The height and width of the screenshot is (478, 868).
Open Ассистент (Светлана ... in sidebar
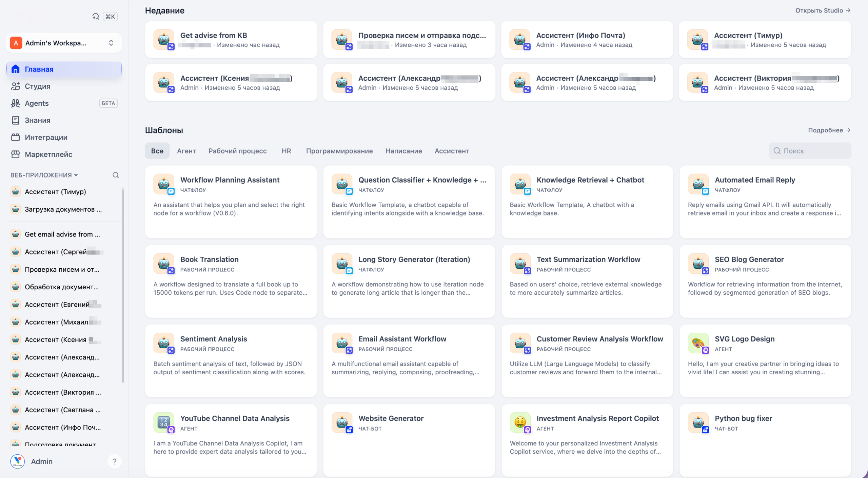click(64, 410)
